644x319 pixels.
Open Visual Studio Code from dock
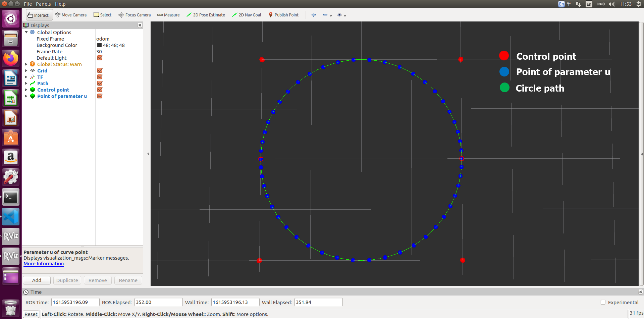click(11, 217)
